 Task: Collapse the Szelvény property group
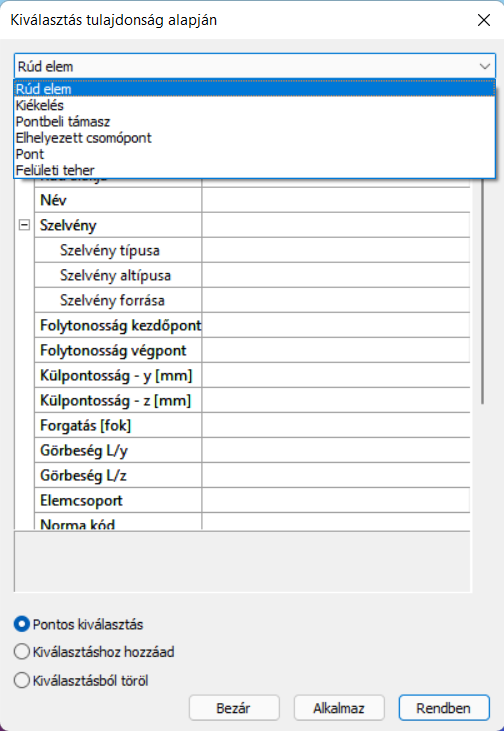click(x=24, y=226)
